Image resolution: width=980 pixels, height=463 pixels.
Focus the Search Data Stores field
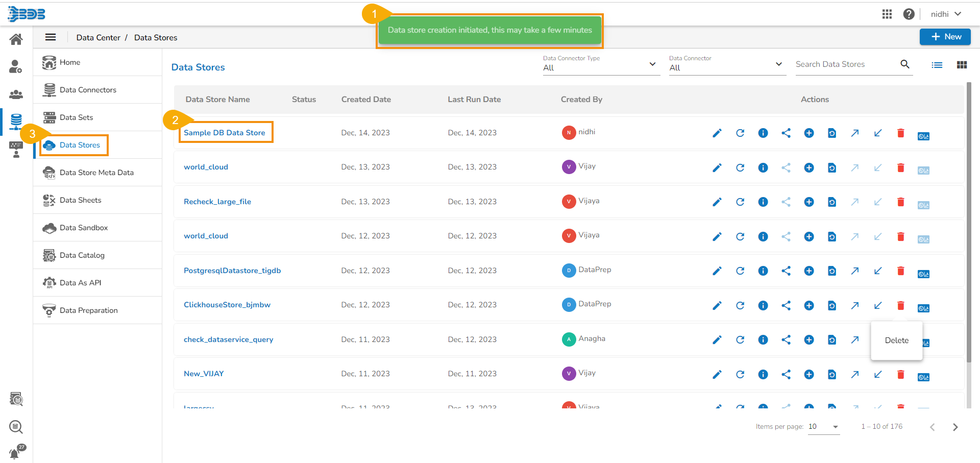coord(846,64)
